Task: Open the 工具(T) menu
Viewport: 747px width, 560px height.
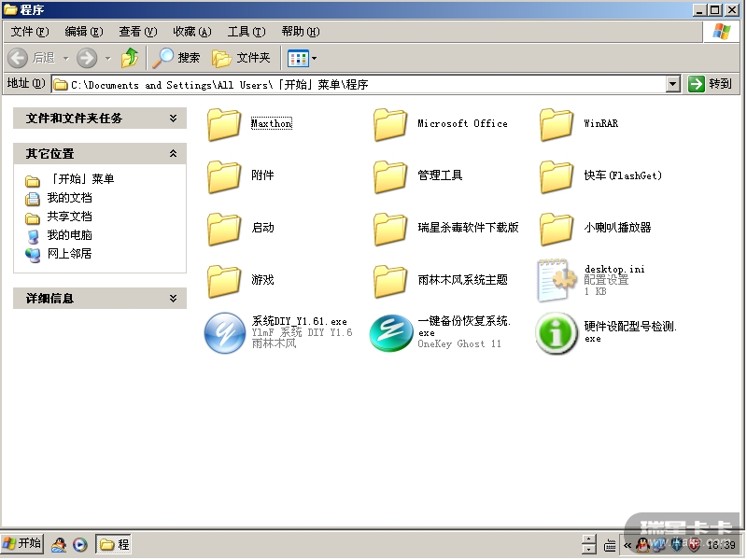Action: [x=247, y=32]
